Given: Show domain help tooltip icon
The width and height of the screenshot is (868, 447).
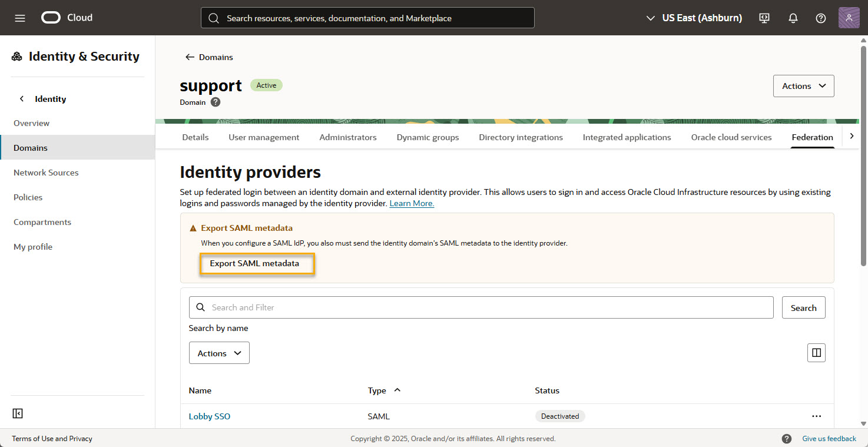Looking at the screenshot, I should point(216,102).
